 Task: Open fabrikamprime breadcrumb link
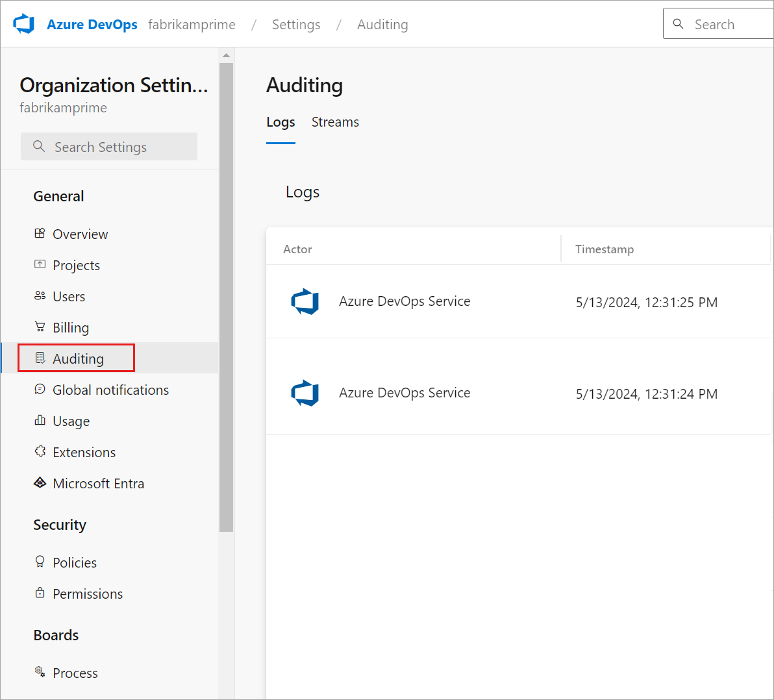pyautogui.click(x=192, y=25)
